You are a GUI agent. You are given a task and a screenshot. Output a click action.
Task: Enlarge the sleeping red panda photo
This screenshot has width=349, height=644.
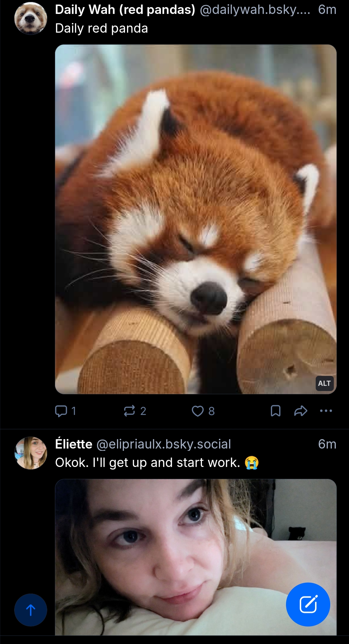(196, 219)
